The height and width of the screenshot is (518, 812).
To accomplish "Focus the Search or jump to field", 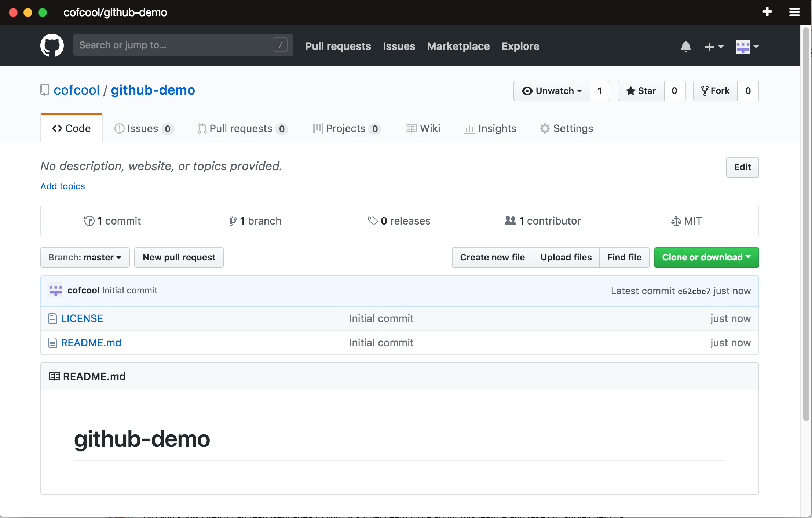I will point(183,45).
